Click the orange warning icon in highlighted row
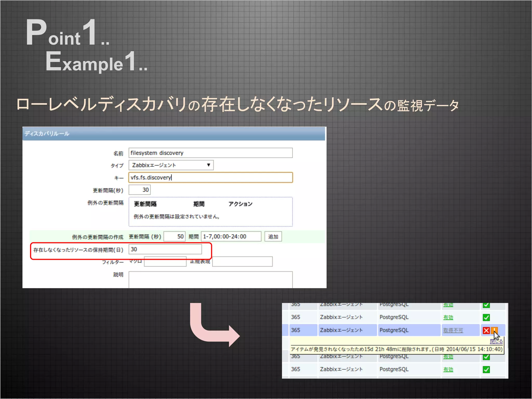Image resolution: width=532 pixels, height=399 pixels. (494, 330)
